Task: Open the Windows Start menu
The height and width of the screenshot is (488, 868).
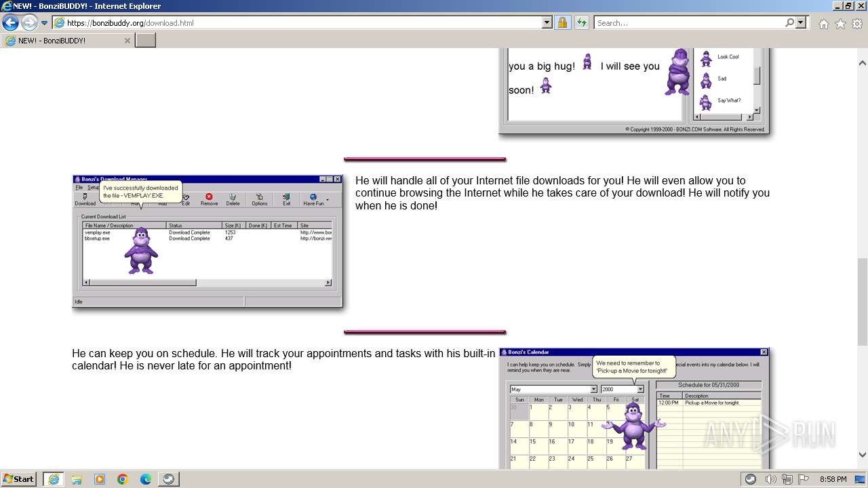Action: 19,479
